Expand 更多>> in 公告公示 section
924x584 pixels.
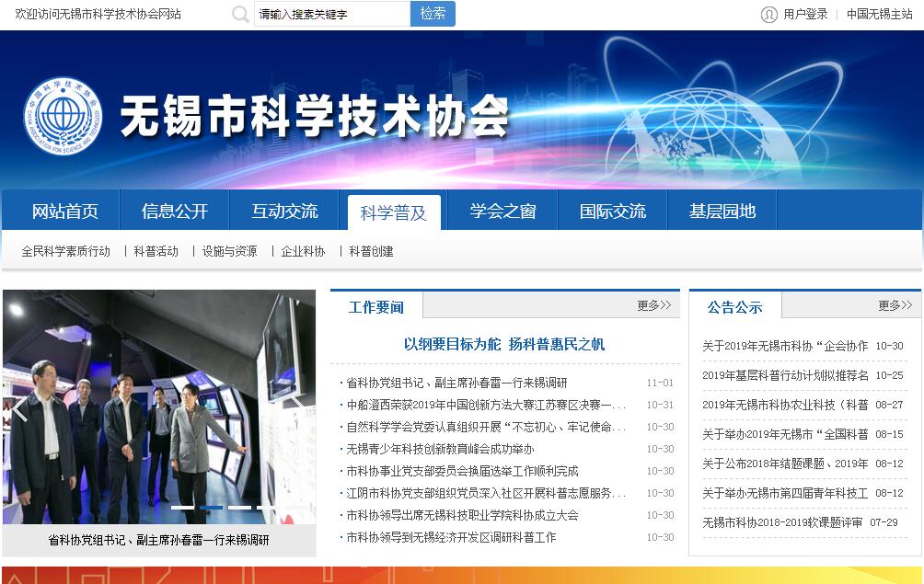895,306
